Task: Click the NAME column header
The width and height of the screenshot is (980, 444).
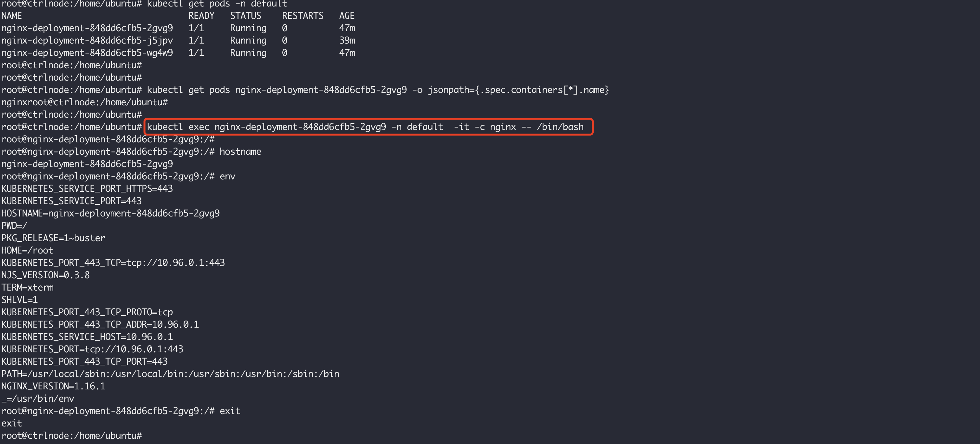Action: (11, 16)
